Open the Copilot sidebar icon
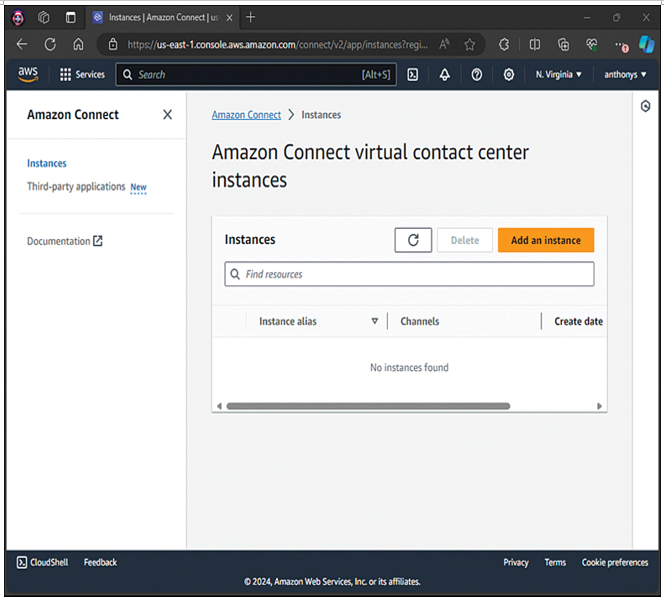 [x=646, y=44]
